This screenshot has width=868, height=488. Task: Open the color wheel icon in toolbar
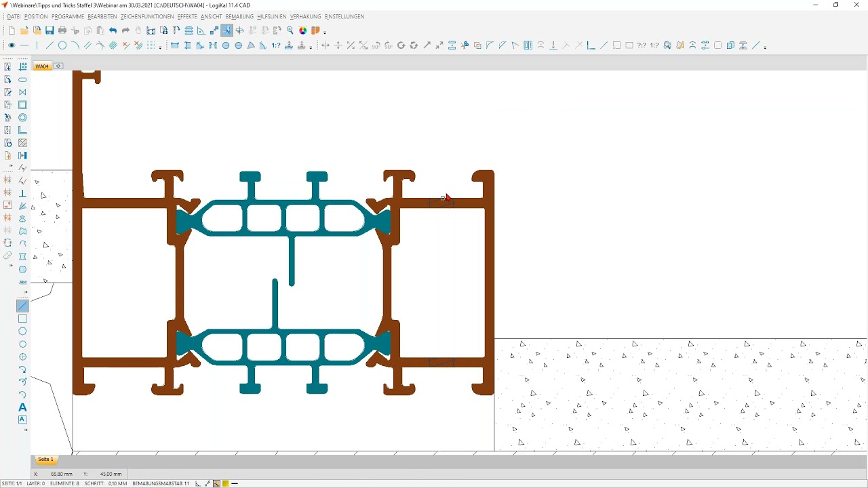[x=303, y=30]
